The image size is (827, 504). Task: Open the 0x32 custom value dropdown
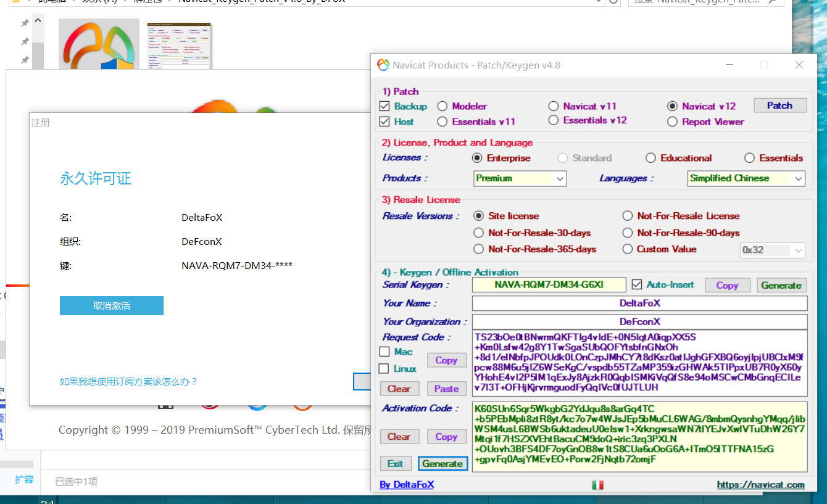pyautogui.click(x=773, y=250)
